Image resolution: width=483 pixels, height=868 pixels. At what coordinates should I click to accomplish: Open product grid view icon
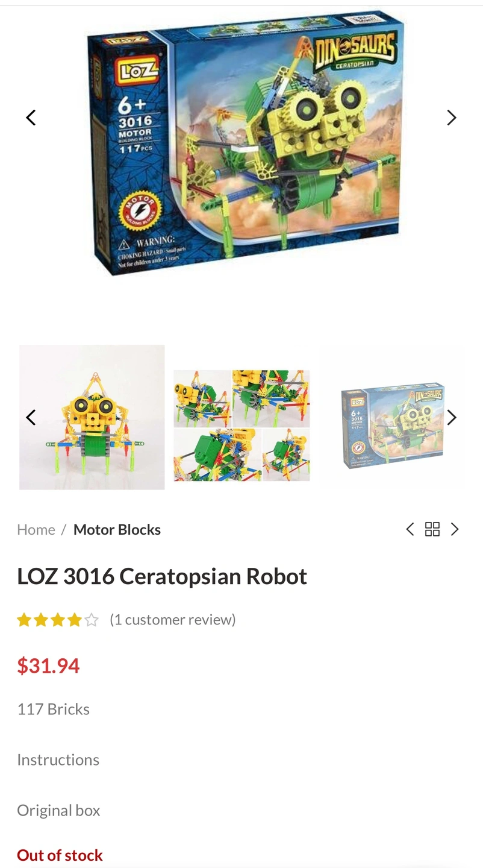pos(432,529)
